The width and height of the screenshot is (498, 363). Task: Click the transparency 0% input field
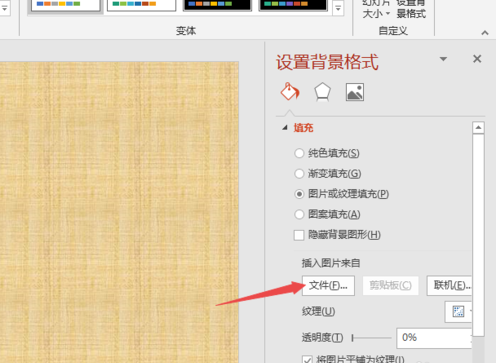point(434,338)
